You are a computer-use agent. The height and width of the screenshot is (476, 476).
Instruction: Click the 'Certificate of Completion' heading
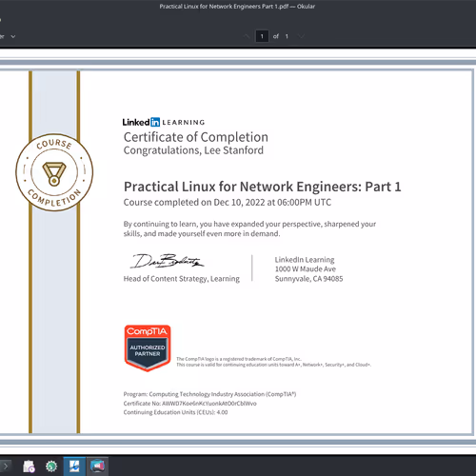(x=196, y=137)
